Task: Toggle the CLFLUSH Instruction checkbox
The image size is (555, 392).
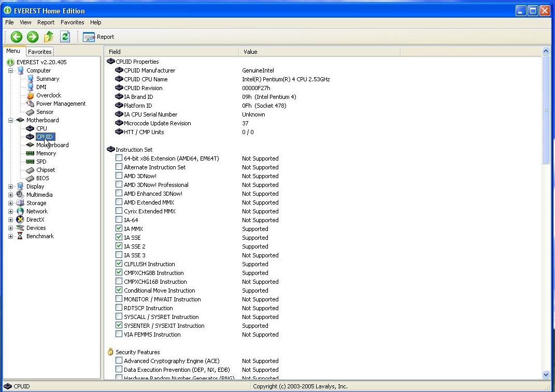Action: (119, 264)
